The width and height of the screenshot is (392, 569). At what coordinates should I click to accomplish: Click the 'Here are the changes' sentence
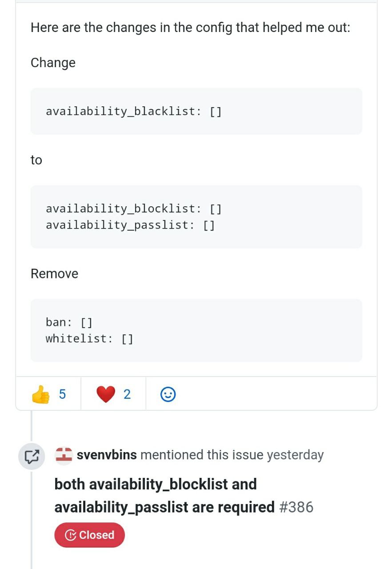coord(190,28)
